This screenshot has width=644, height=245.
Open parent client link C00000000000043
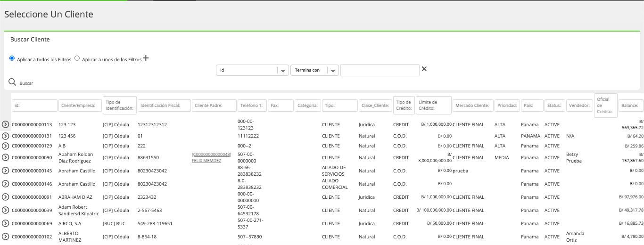(x=212, y=155)
